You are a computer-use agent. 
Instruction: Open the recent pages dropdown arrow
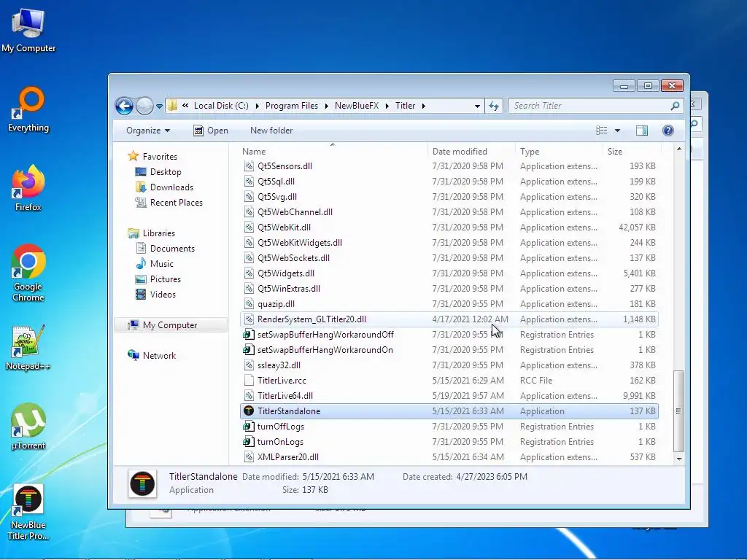point(159,106)
